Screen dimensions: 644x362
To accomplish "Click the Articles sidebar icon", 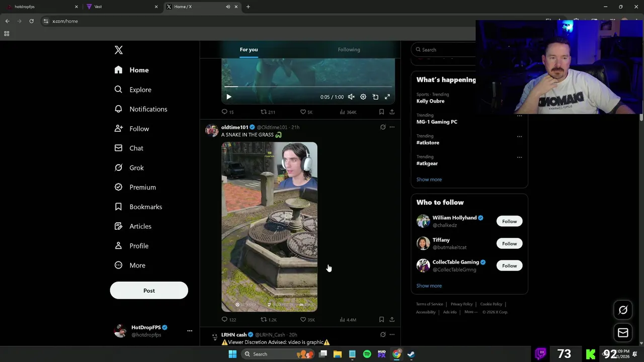I will [118, 226].
